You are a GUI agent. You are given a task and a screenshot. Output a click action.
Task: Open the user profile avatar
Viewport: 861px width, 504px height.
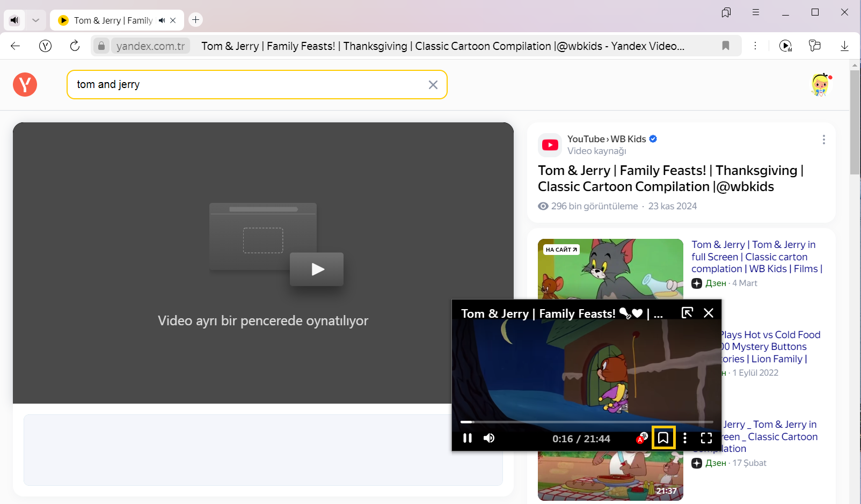point(820,85)
